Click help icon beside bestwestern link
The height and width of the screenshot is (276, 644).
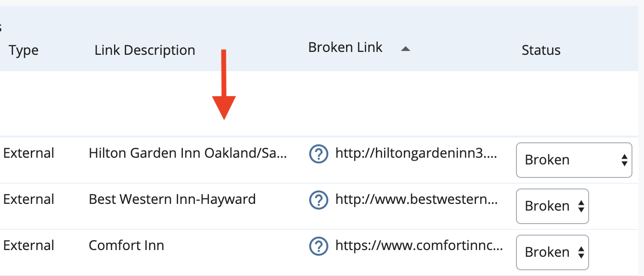coord(318,200)
